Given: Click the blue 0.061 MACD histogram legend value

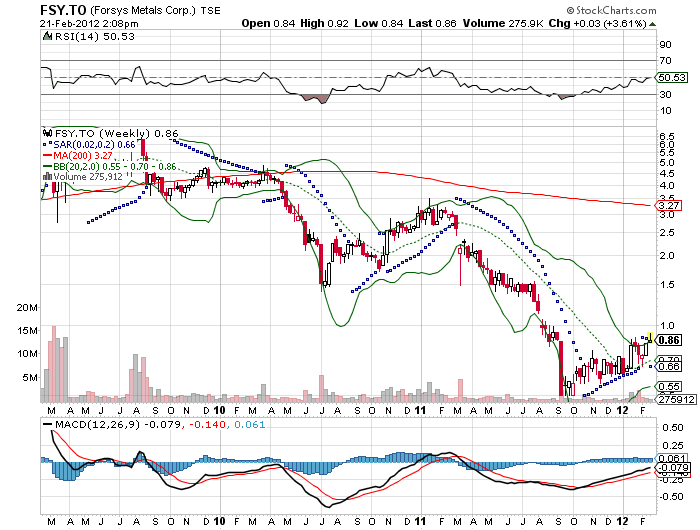Looking at the screenshot, I should pyautogui.click(x=249, y=424).
